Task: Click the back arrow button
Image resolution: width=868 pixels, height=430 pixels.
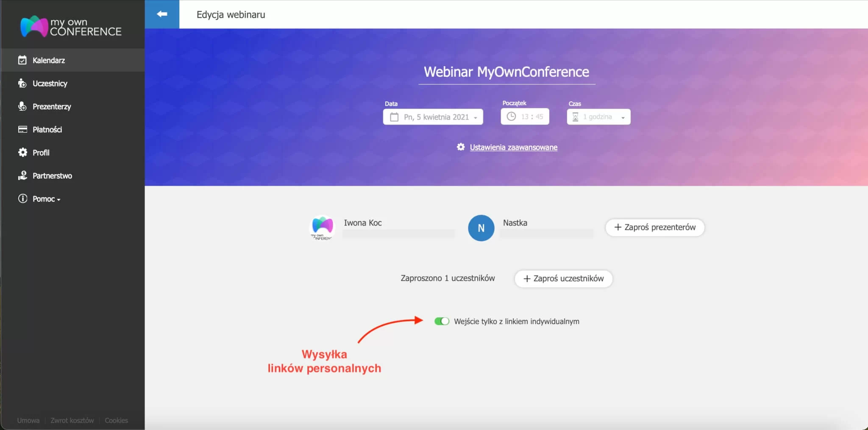Action: (x=162, y=14)
